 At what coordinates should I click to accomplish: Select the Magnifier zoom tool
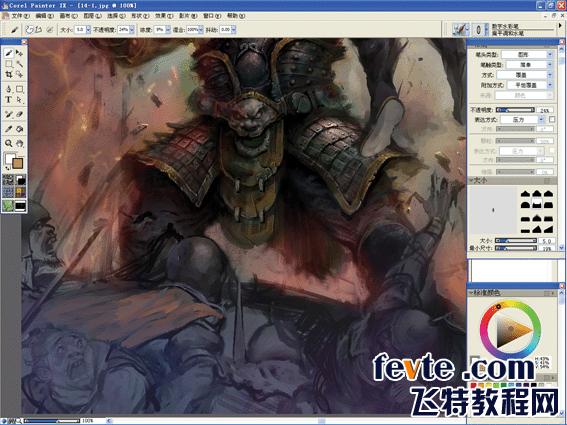click(x=9, y=143)
